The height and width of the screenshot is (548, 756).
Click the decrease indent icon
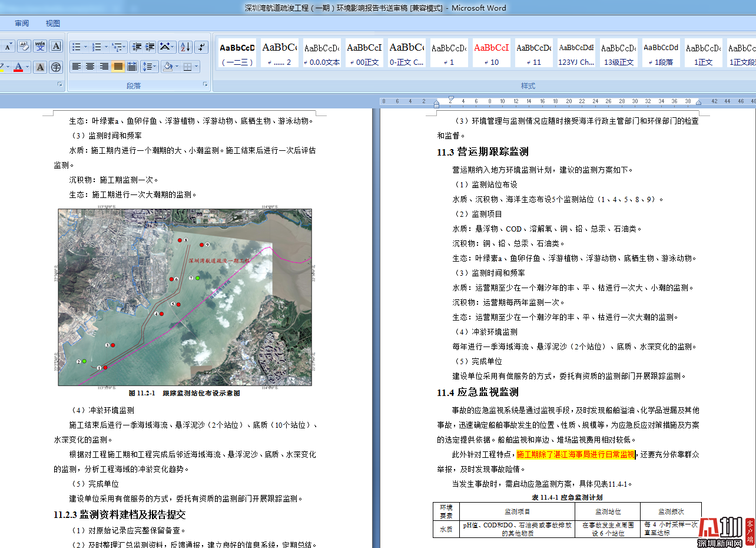coord(137,47)
